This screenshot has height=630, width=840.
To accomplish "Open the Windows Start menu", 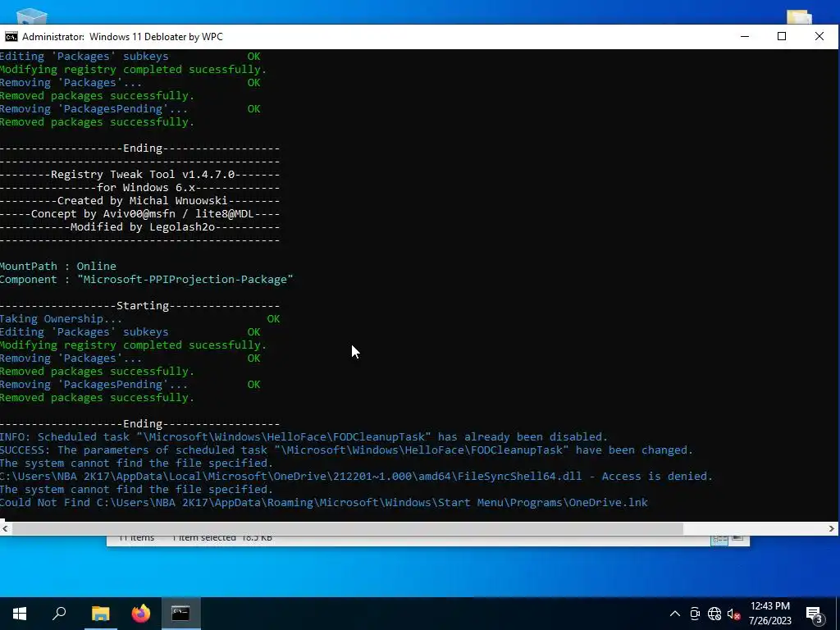I will tap(20, 614).
